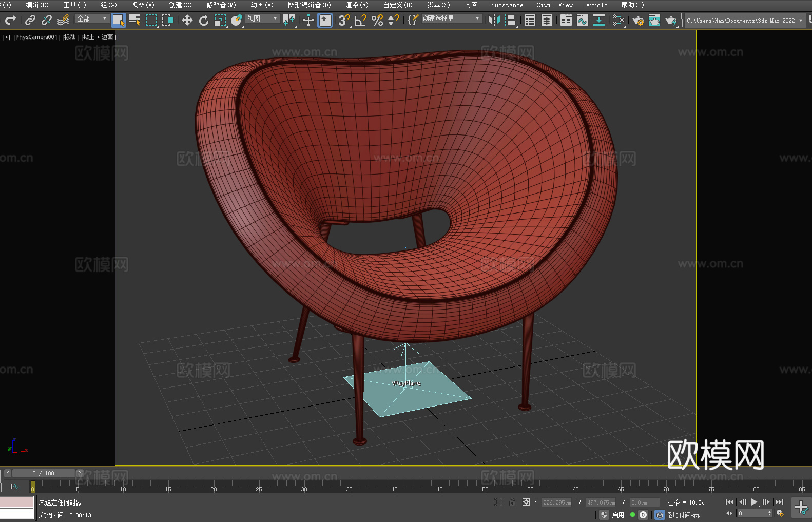Toggle Angle Snap
Screen dimensions: 812x522
(361, 20)
